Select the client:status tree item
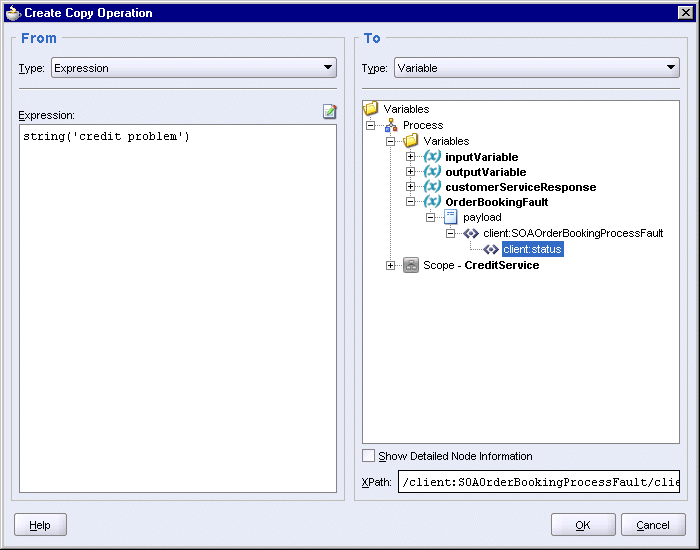 tap(533, 249)
